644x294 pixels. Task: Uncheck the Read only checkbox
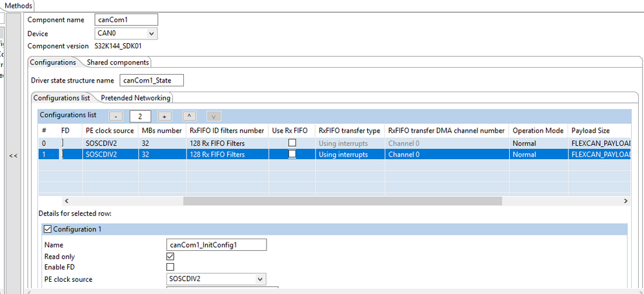[x=170, y=256]
